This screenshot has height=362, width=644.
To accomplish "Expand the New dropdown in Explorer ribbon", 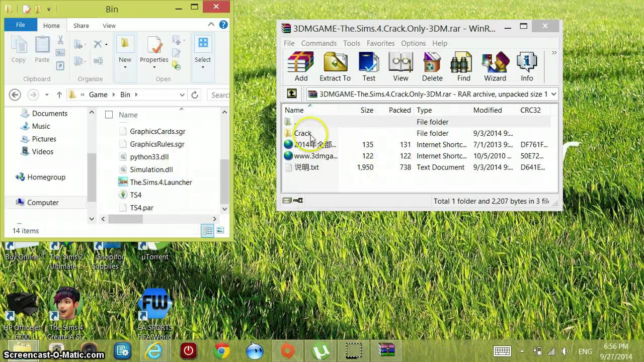I will [125, 67].
